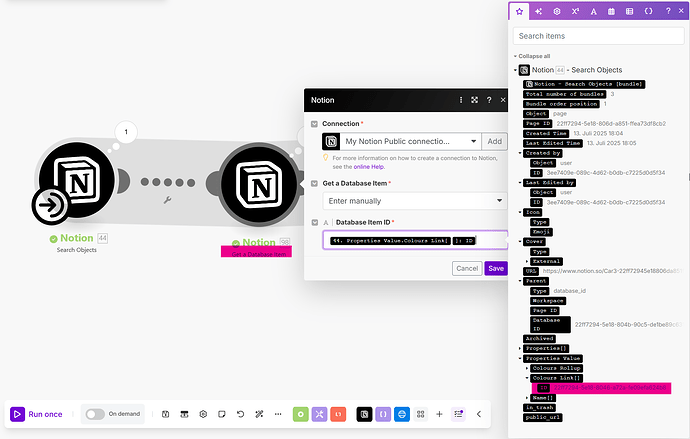Click the Collapse all link
690x439 pixels.
pyautogui.click(x=534, y=56)
